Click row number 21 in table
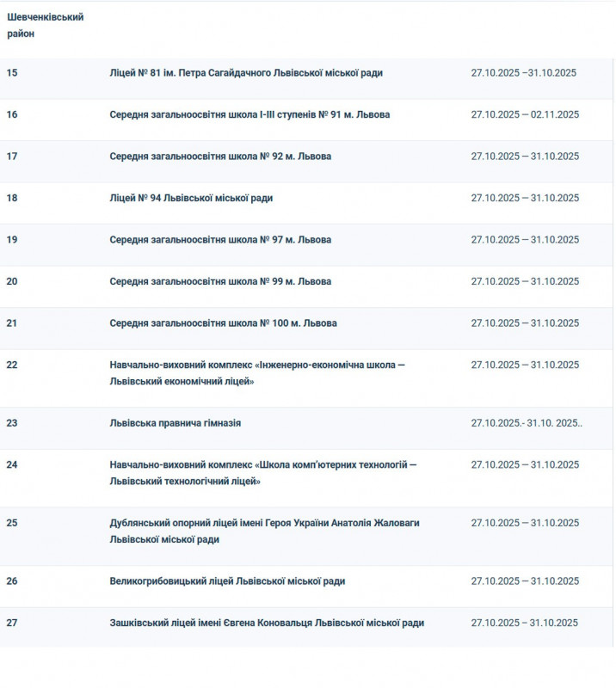616x688 pixels. click(12, 323)
